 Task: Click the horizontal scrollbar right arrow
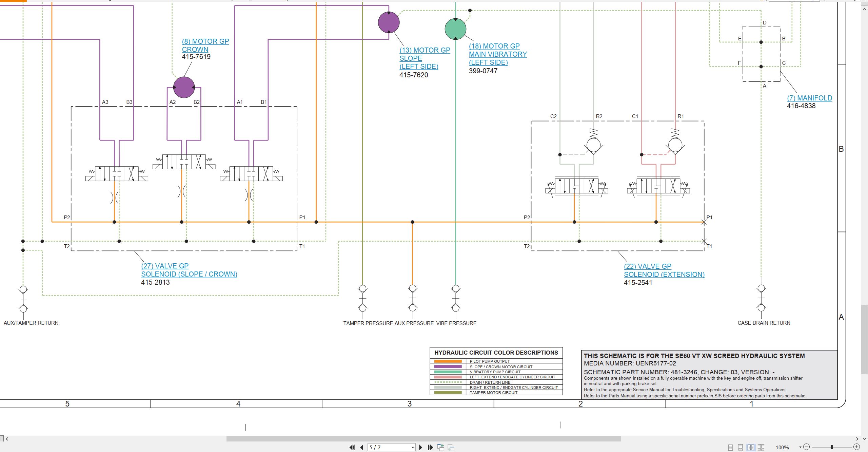(x=857, y=439)
